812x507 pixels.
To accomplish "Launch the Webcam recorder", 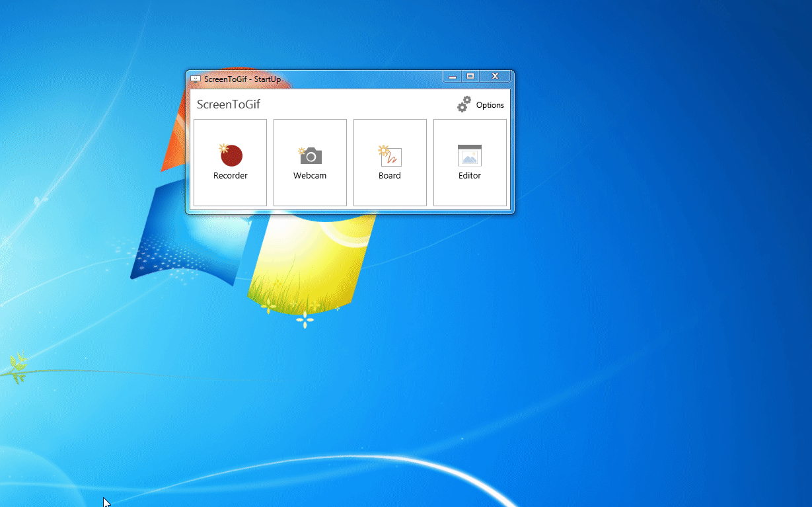I will pyautogui.click(x=310, y=163).
